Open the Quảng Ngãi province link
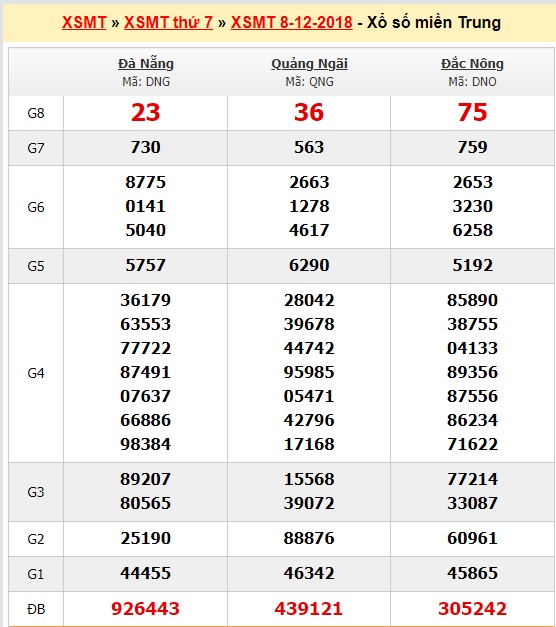 [x=309, y=64]
